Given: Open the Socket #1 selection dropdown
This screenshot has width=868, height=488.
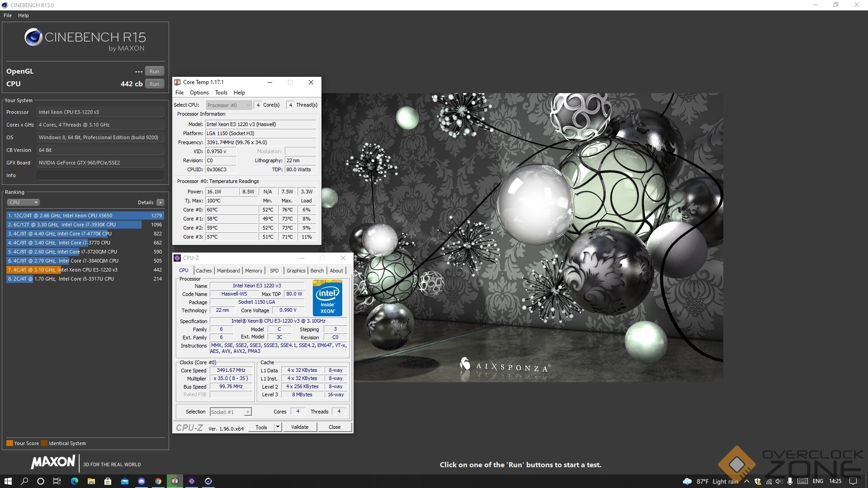Looking at the screenshot, I should point(231,412).
